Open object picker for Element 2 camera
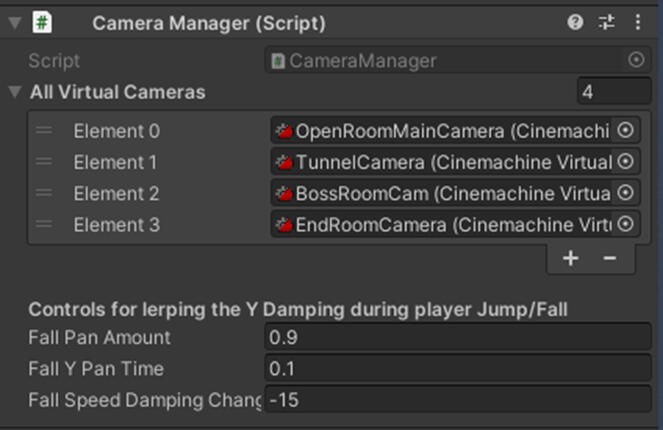Screen dimensions: 663x430 pos(626,193)
